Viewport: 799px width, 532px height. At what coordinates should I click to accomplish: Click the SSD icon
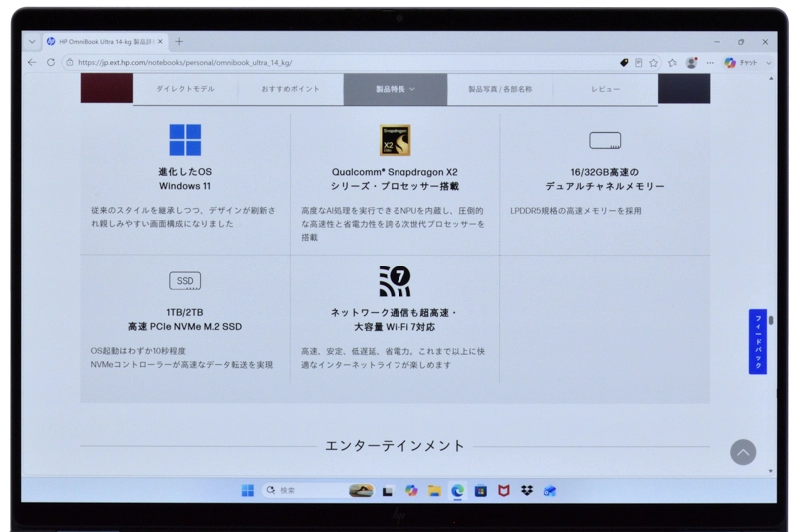tap(185, 281)
